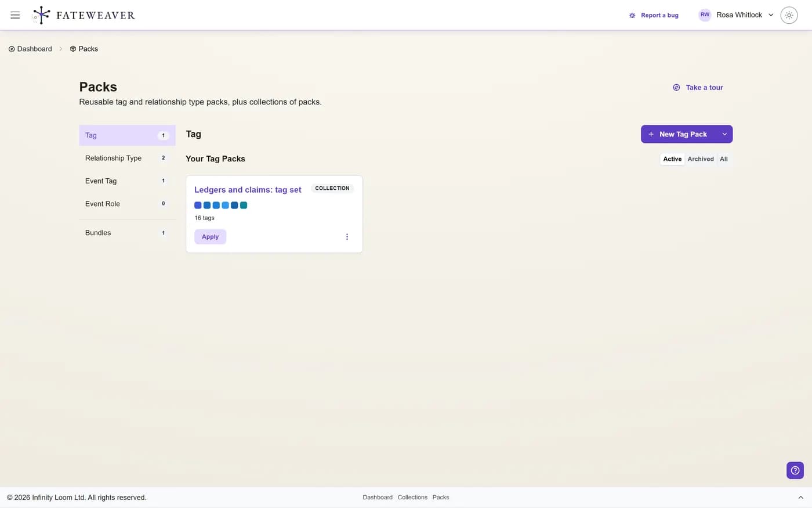
Task: Click the RW user avatar
Action: coord(705,15)
